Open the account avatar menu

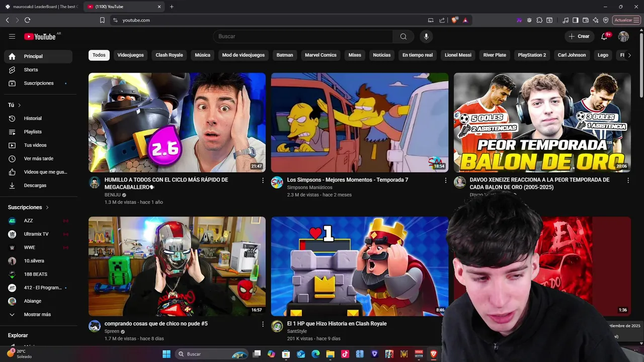[623, 36]
